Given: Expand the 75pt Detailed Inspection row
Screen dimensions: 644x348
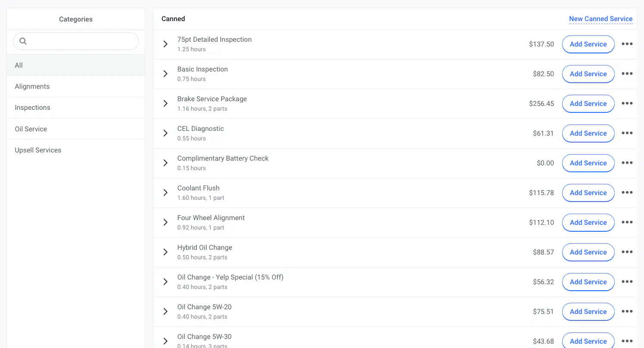Looking at the screenshot, I should click(x=165, y=44).
